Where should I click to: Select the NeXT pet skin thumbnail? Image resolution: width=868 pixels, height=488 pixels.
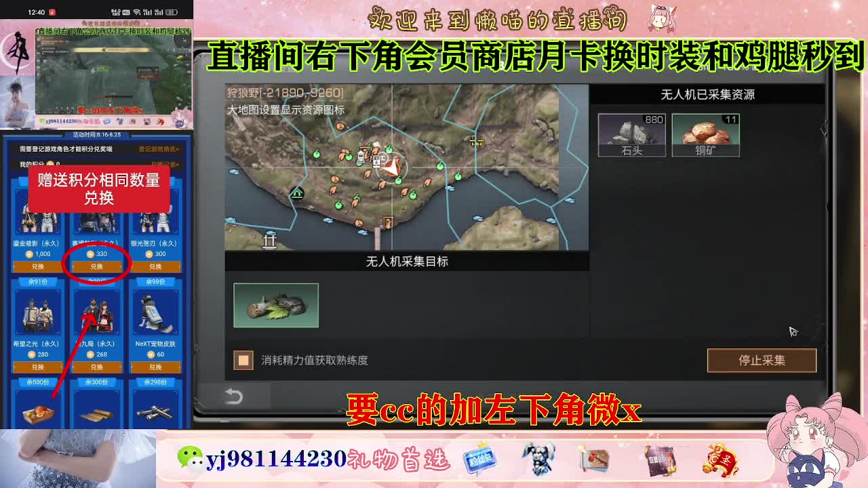(155, 313)
